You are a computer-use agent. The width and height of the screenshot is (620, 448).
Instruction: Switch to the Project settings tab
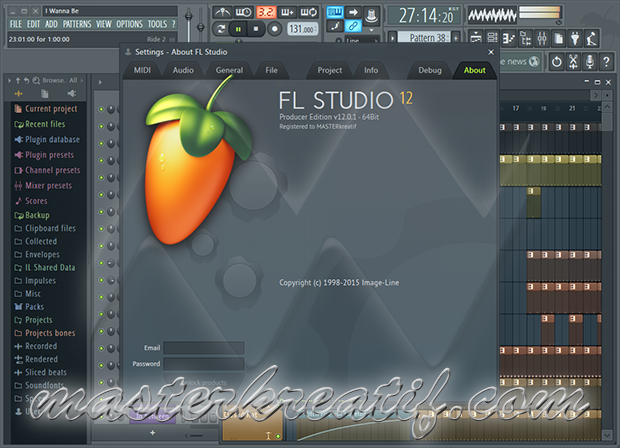[x=330, y=70]
